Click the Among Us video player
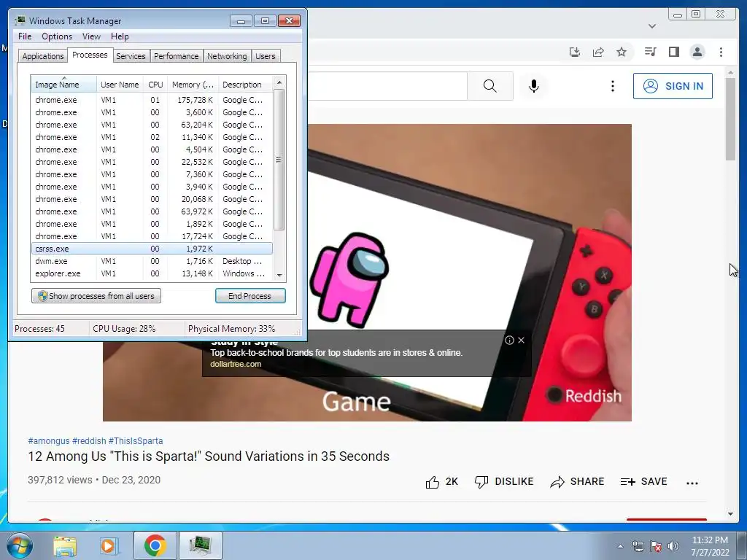The image size is (747, 560). point(368,273)
